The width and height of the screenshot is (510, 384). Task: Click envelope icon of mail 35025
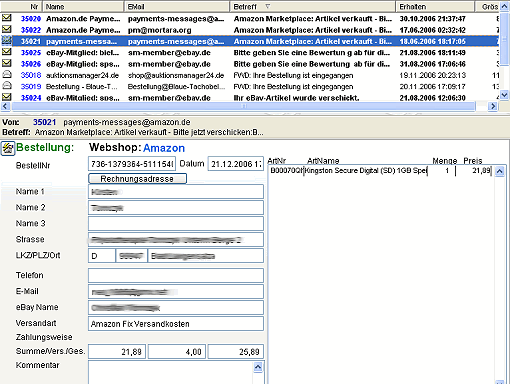click(7, 52)
